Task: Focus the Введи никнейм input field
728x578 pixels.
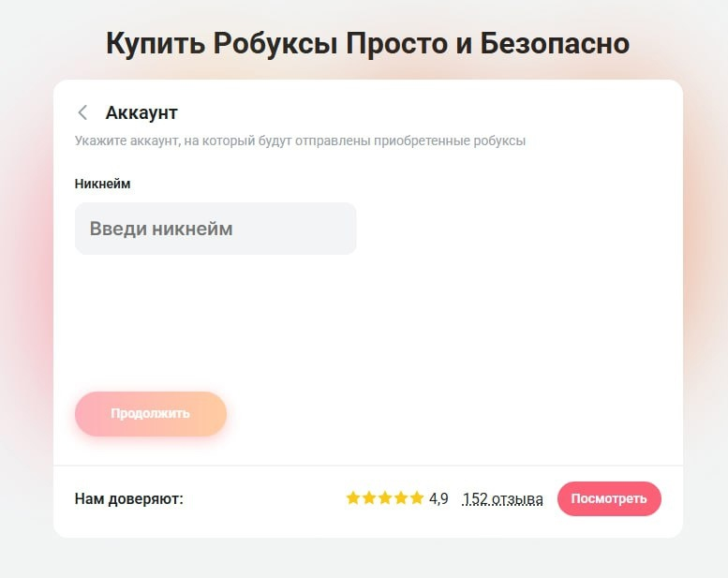Action: click(215, 229)
